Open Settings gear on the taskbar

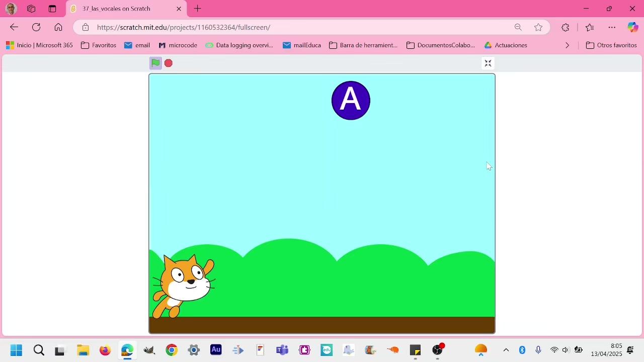[x=194, y=350]
